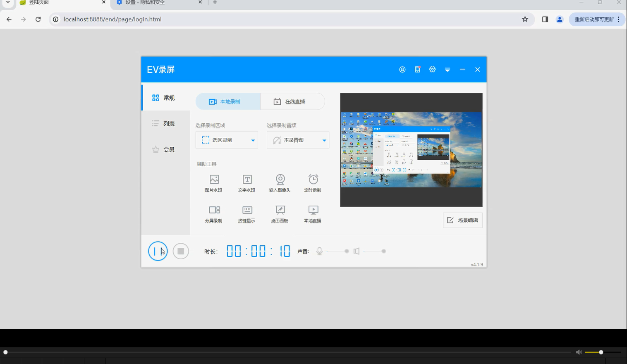Click the video player progress bar handle
627x364 pixels.
5,352
